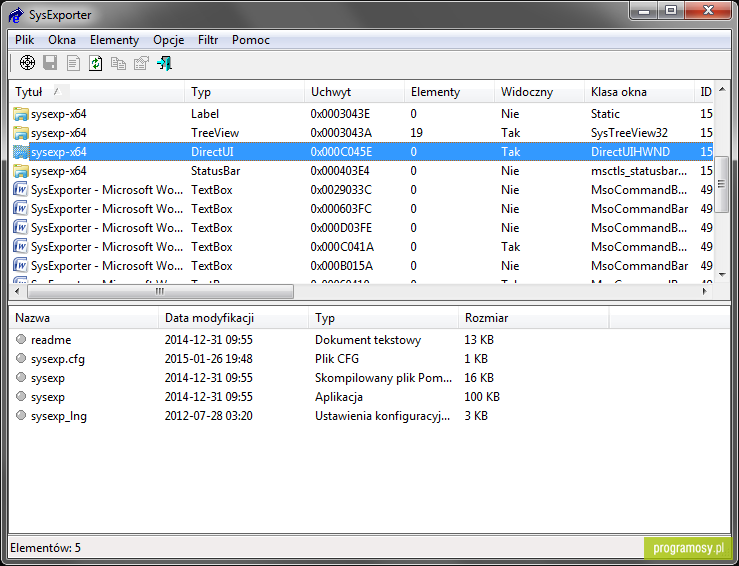Viewport: 739px width, 566px height.
Task: Sort by the Widoczny column header
Action: 539,92
